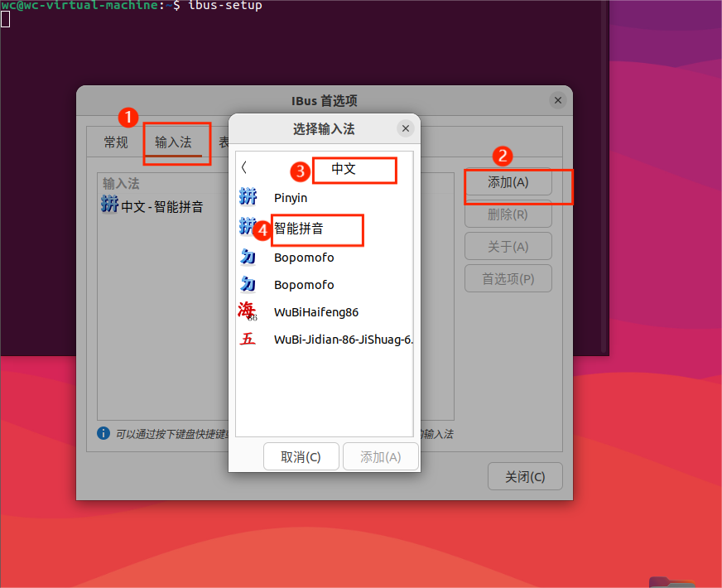Click the 智能拼音 input method icon
This screenshot has width=722, height=588.
pyautogui.click(x=248, y=229)
